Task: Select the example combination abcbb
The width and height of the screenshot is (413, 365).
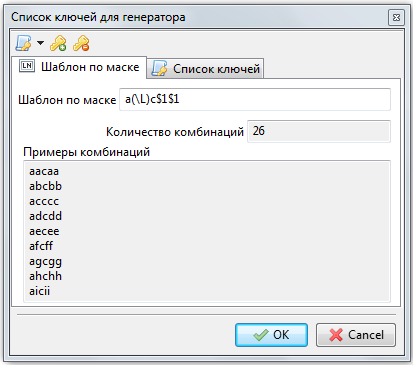Action: [x=45, y=186]
